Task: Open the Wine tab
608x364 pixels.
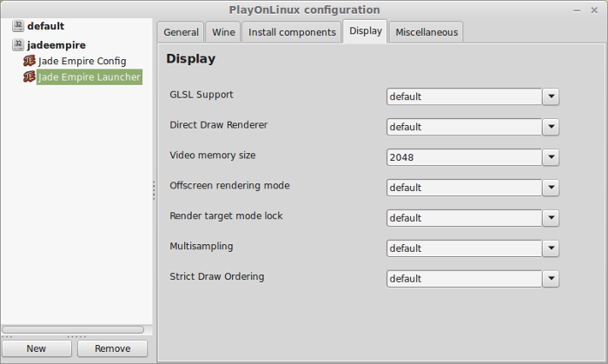Action: pos(223,32)
